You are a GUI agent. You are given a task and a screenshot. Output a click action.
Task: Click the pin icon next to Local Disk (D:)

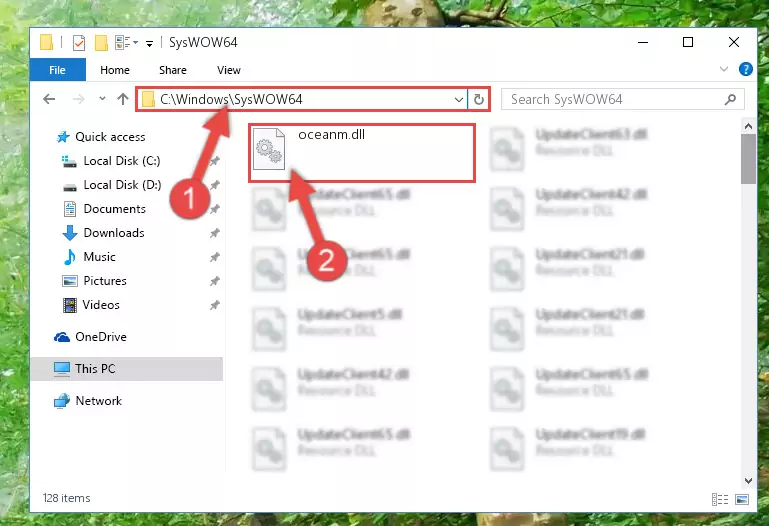coord(214,185)
